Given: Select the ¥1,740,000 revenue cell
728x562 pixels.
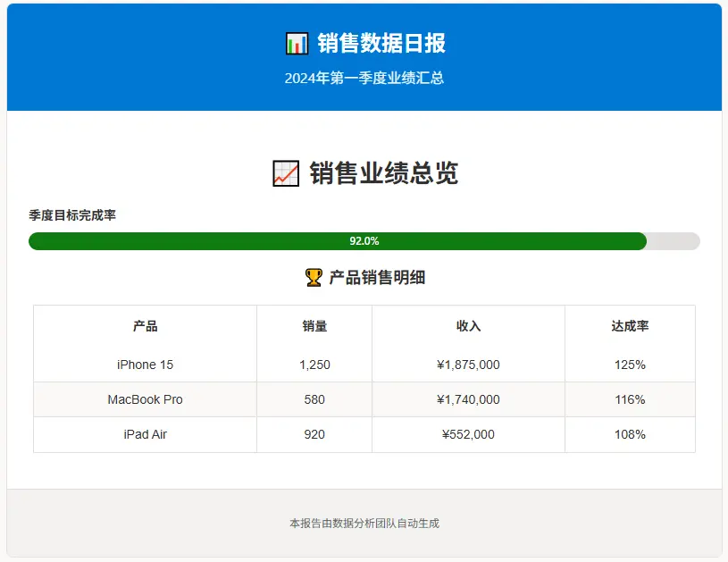Looking at the screenshot, I should 468,399.
